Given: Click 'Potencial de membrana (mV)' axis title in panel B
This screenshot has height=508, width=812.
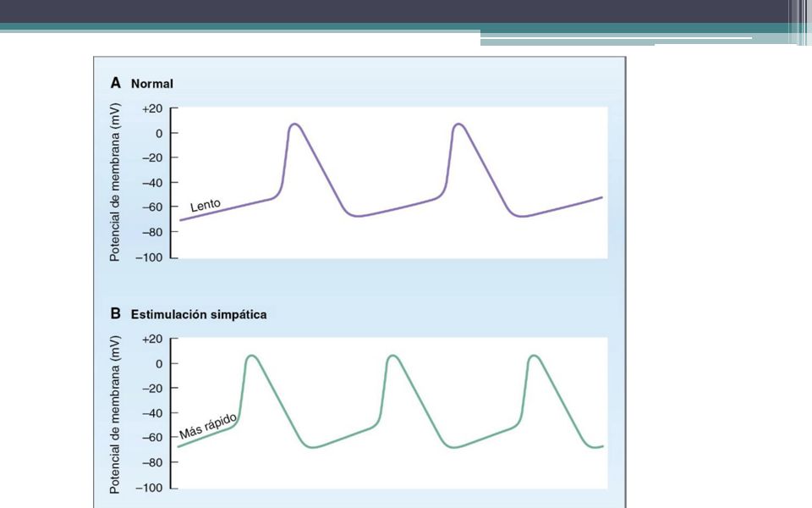Looking at the screenshot, I should click(114, 414).
